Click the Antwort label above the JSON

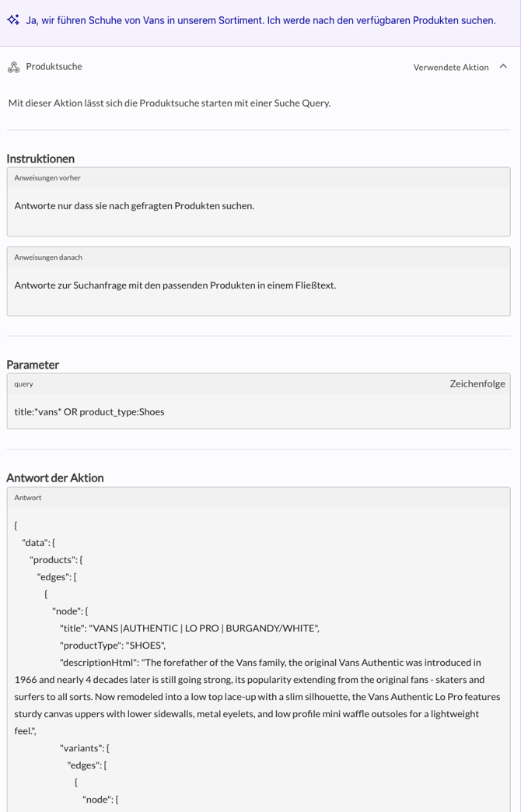click(x=28, y=498)
